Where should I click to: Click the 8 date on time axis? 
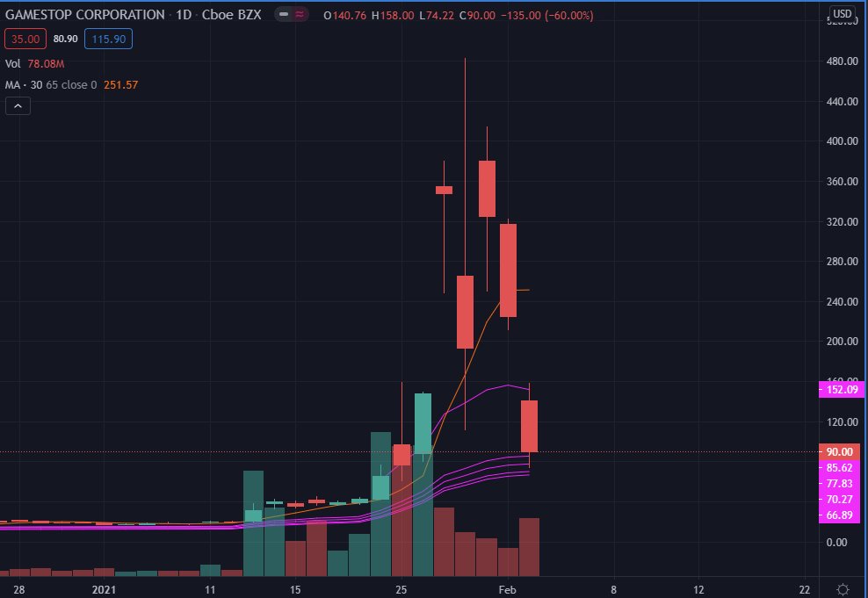[613, 590]
